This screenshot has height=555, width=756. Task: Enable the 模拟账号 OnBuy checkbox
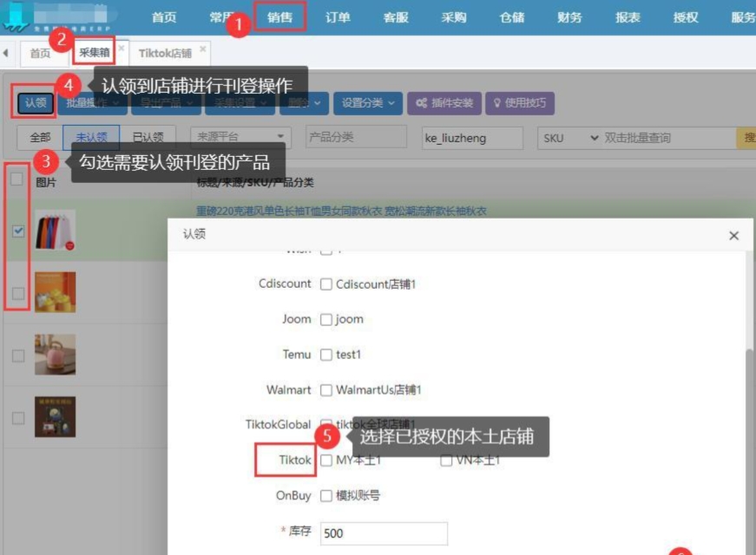[325, 496]
